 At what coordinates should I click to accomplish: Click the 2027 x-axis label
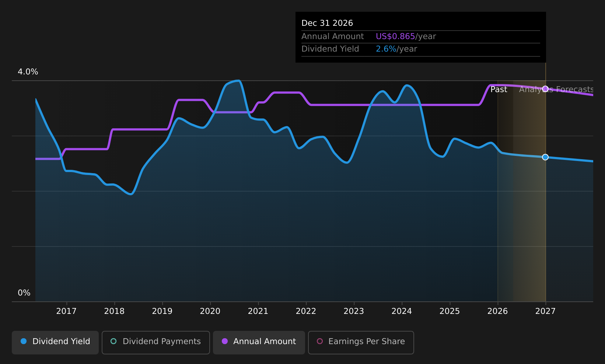(x=545, y=311)
